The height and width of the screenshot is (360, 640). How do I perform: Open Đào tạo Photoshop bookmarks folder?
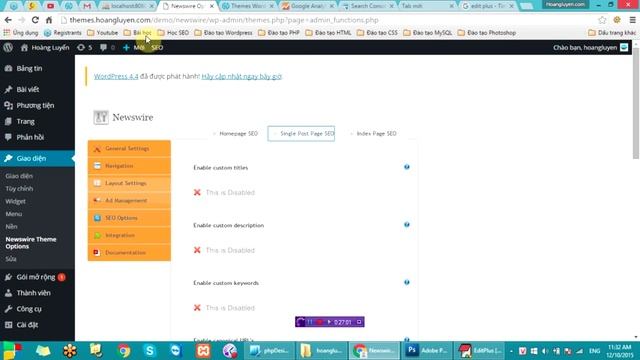point(487,33)
